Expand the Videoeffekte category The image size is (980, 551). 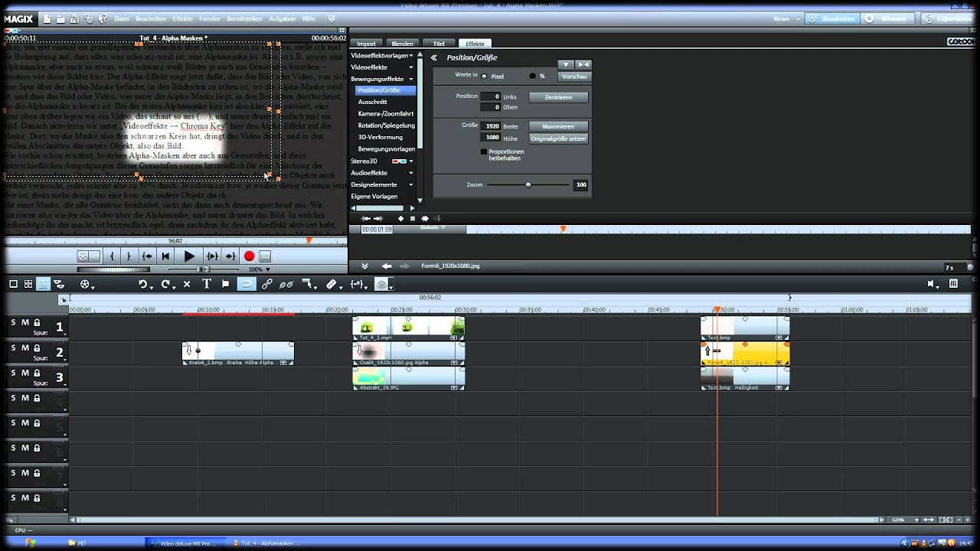pyautogui.click(x=410, y=67)
